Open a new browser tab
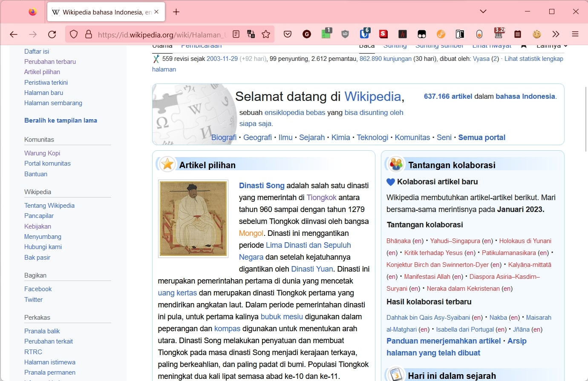Screen dimensions: 588x381 coord(176,12)
